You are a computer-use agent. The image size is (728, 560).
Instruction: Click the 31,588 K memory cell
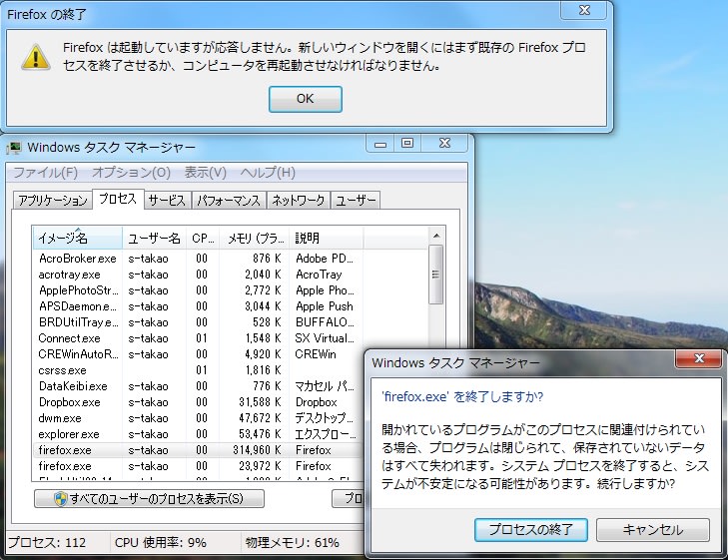(260, 402)
